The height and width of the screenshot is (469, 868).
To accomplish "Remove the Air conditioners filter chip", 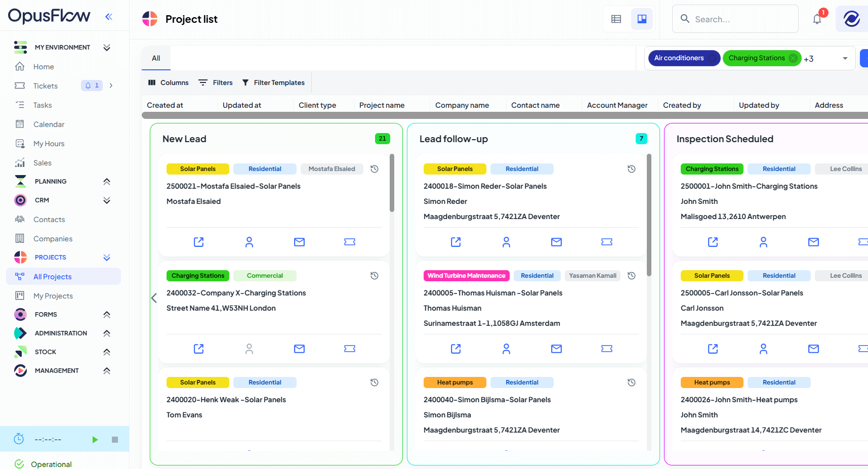I will pyautogui.click(x=712, y=58).
